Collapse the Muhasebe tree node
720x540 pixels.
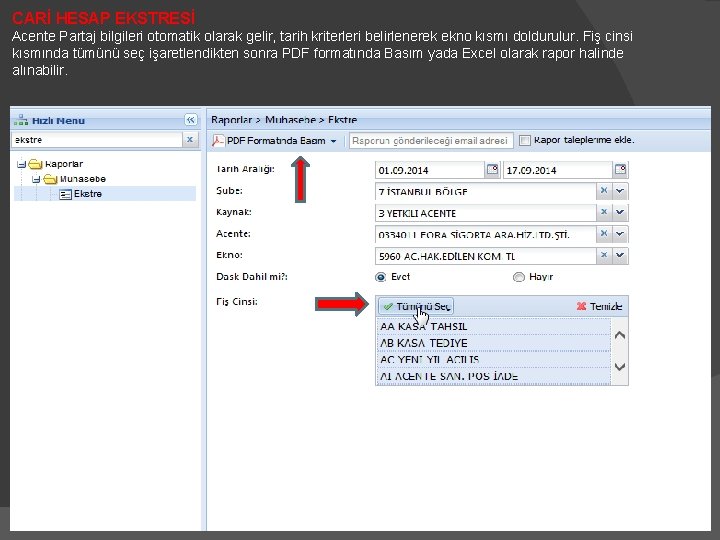(x=36, y=179)
